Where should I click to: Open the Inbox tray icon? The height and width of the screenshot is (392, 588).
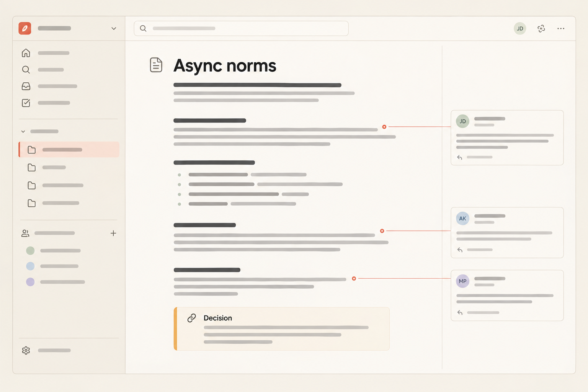pyautogui.click(x=26, y=87)
